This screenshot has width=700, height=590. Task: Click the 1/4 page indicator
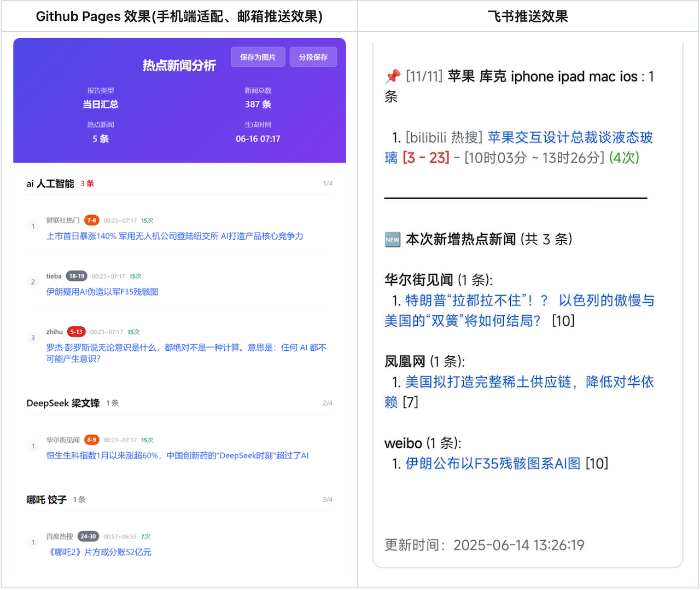pos(327,183)
